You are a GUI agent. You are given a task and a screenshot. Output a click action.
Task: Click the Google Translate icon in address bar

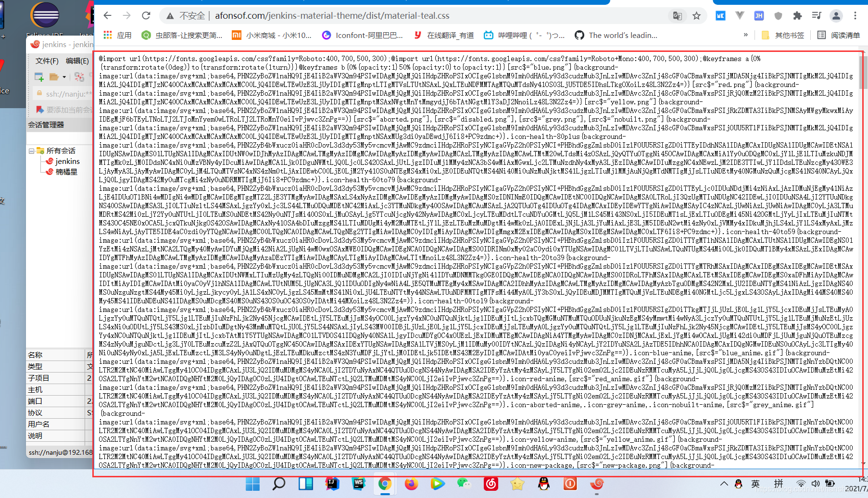677,16
